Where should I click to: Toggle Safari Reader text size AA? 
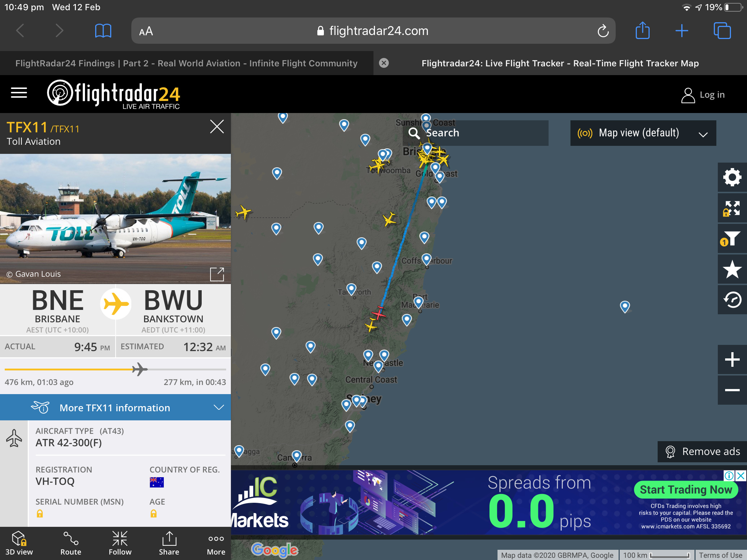click(x=146, y=31)
